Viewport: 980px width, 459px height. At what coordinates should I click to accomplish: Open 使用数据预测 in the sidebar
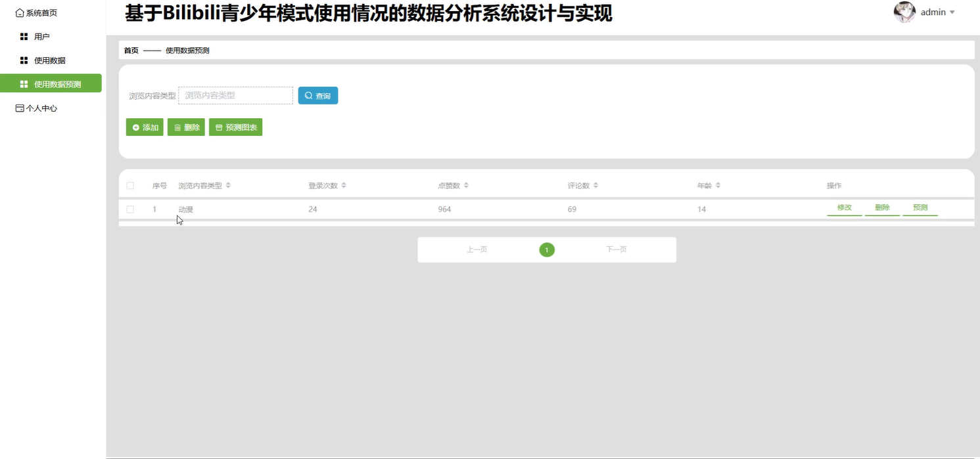coord(51,83)
